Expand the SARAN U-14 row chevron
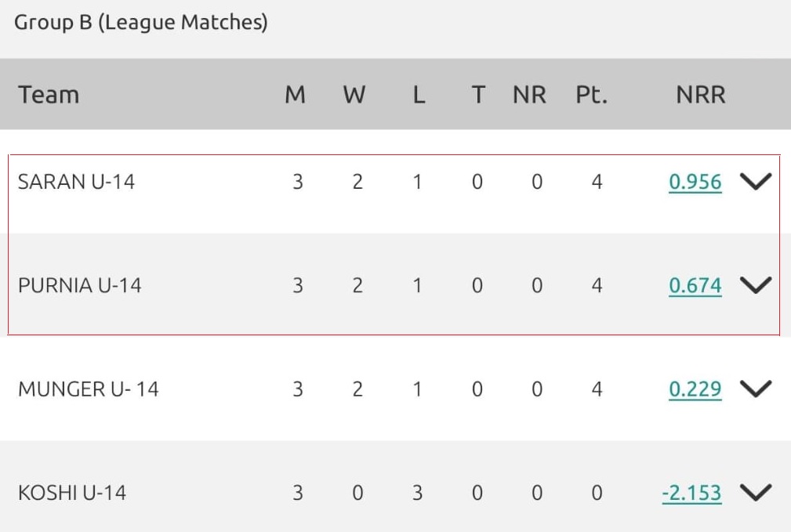This screenshot has width=791, height=532. pyautogui.click(x=756, y=182)
